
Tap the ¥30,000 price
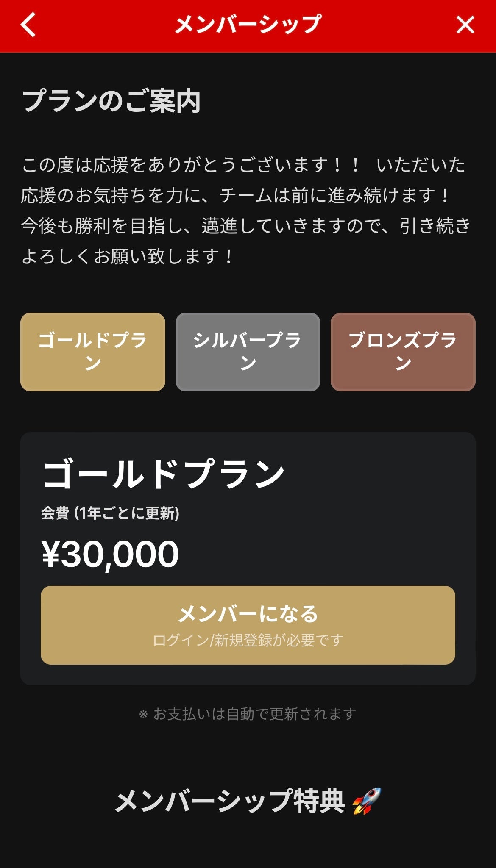pyautogui.click(x=110, y=554)
